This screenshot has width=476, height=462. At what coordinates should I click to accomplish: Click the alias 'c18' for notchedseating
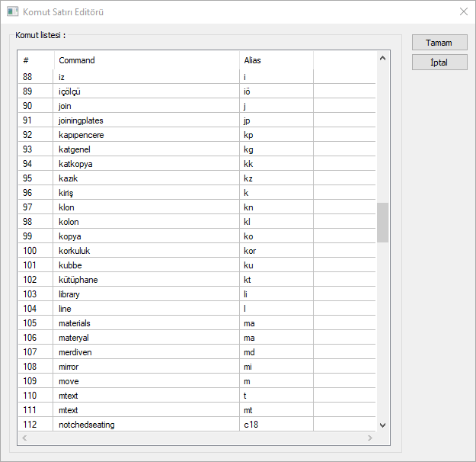pyautogui.click(x=251, y=425)
